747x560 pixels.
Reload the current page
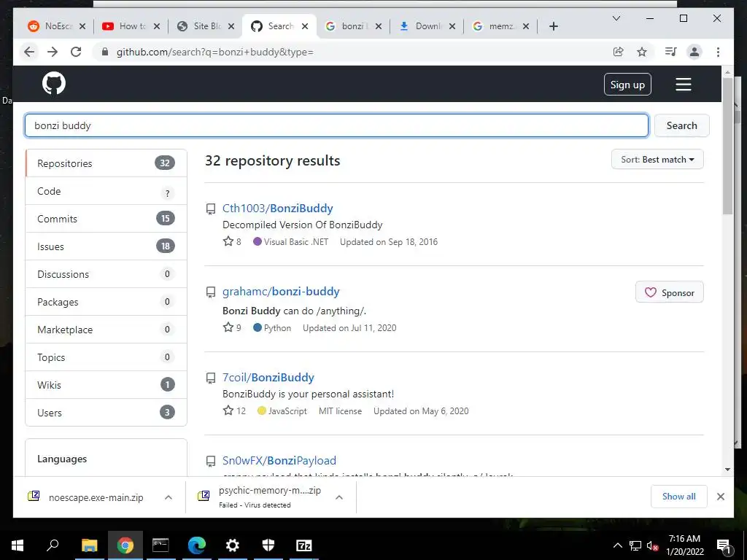(x=76, y=52)
